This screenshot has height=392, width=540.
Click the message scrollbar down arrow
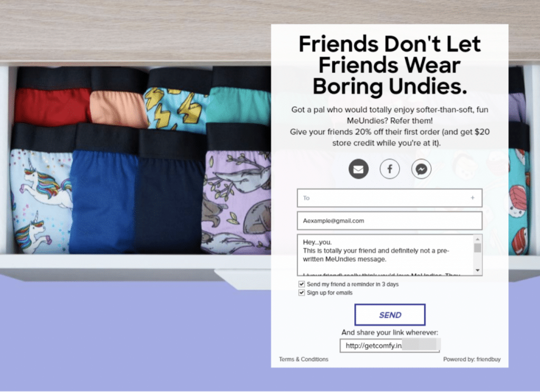pos(477,270)
